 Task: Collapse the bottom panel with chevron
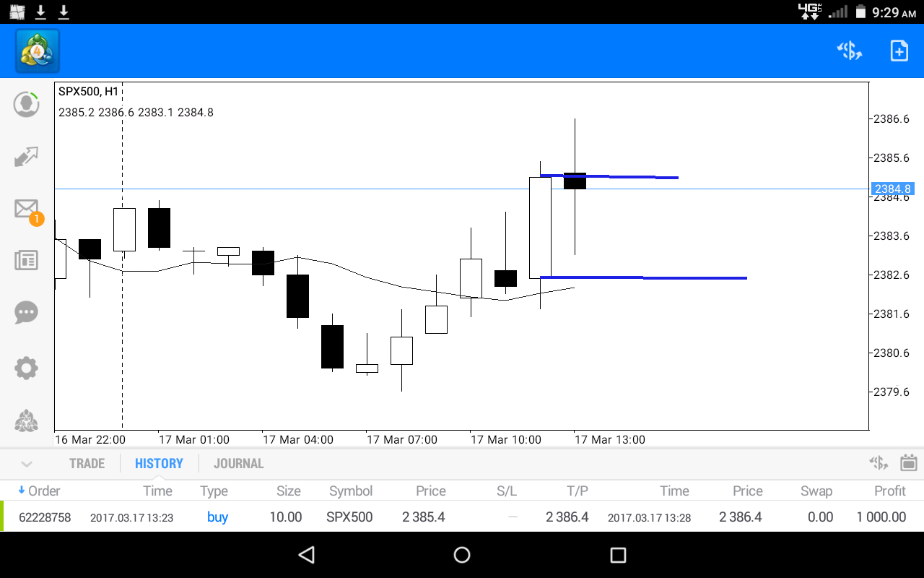[27, 464]
